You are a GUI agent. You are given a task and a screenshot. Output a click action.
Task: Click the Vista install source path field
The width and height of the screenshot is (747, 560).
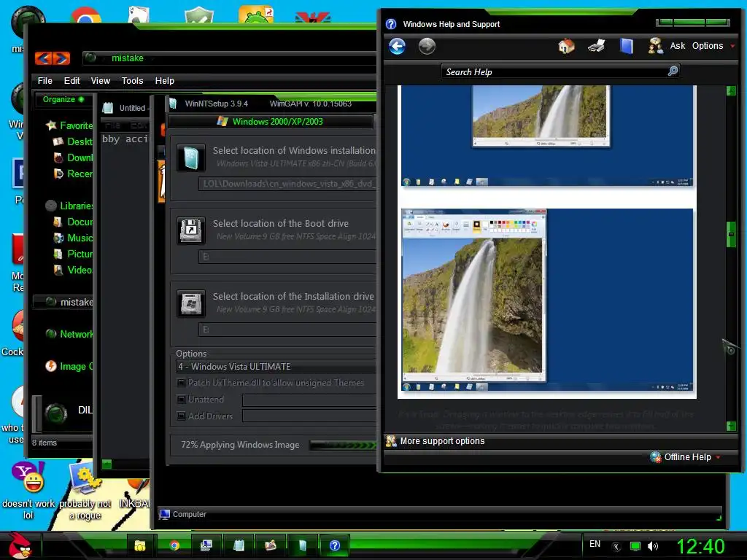tap(287, 184)
